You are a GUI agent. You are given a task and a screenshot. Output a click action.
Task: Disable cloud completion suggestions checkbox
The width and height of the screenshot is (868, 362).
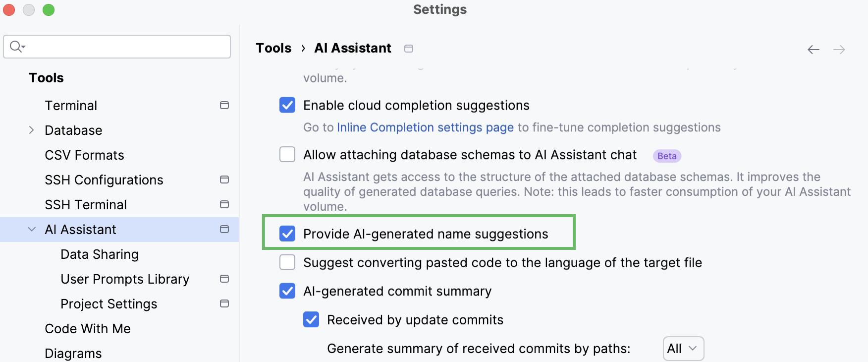click(x=287, y=105)
